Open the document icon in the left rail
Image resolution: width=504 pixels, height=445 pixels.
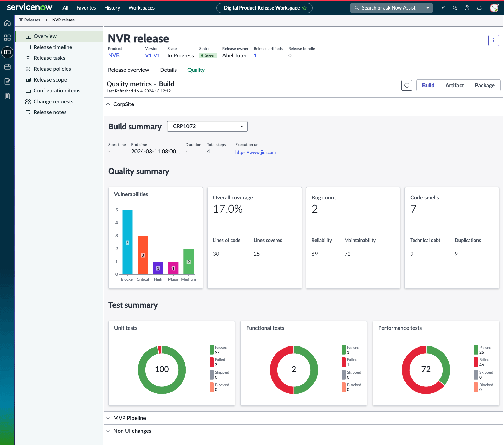click(7, 82)
